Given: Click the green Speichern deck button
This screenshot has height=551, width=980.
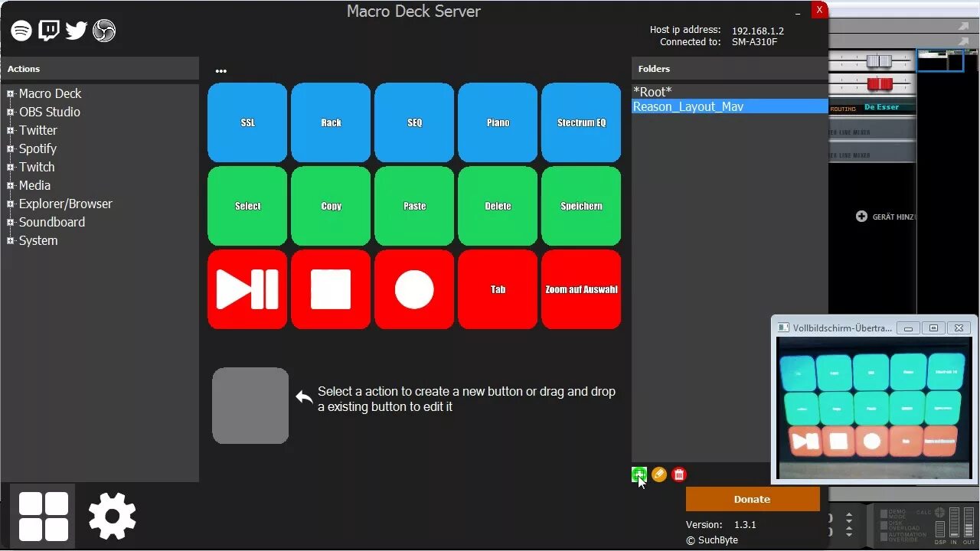Looking at the screenshot, I should pos(581,206).
